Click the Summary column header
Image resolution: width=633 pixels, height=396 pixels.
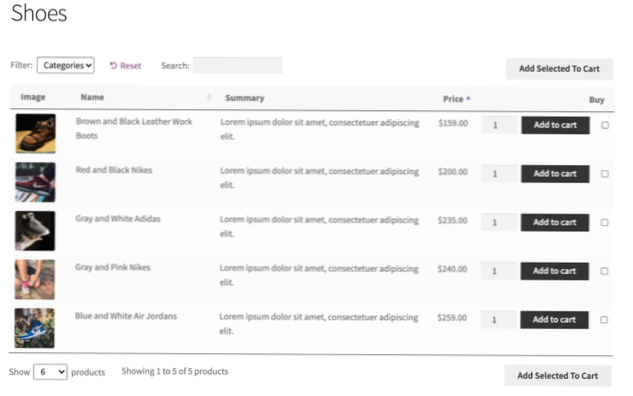click(x=245, y=98)
